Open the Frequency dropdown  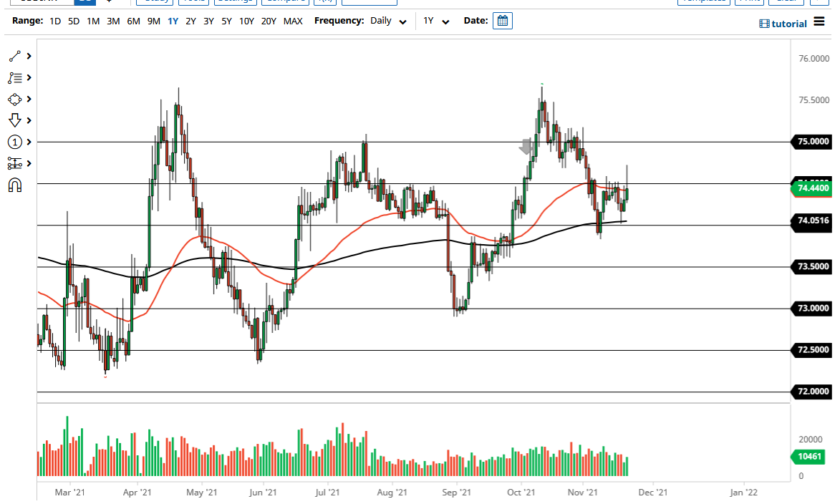387,21
